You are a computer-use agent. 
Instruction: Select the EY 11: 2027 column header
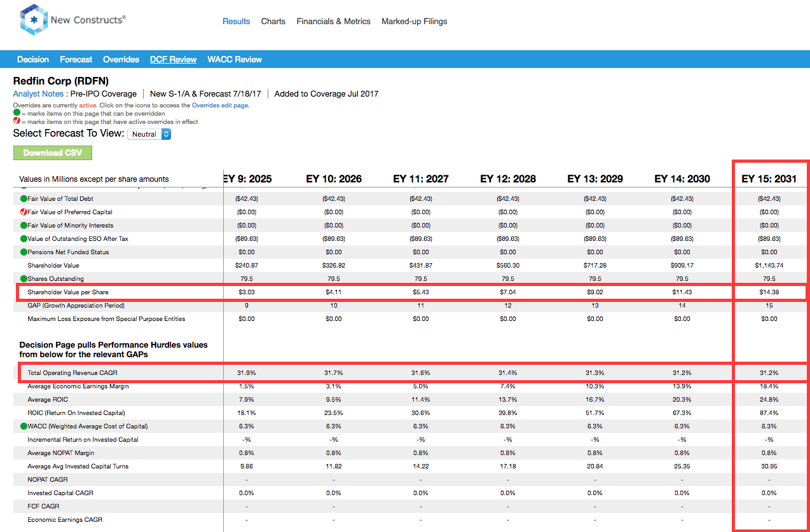pyautogui.click(x=421, y=179)
